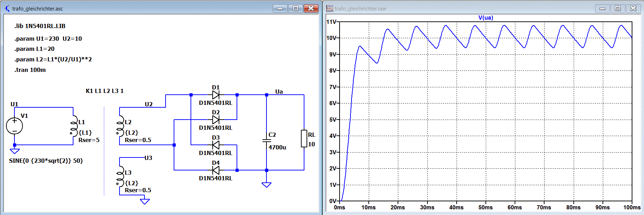Click the ground symbol below V1
644x215 pixels.
pyautogui.click(x=15, y=151)
